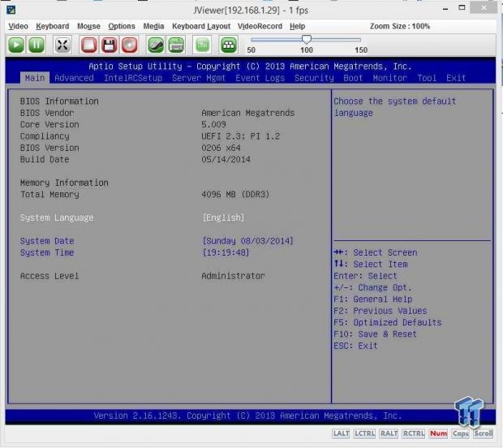
Task: Click the F1: General Help hint
Action: pyautogui.click(x=372, y=299)
